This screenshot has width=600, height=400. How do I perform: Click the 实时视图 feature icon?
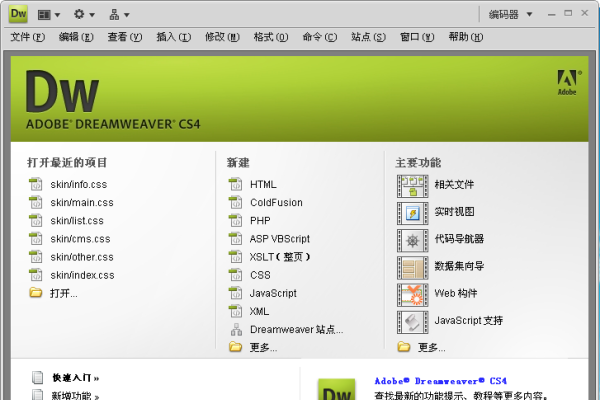pos(412,214)
